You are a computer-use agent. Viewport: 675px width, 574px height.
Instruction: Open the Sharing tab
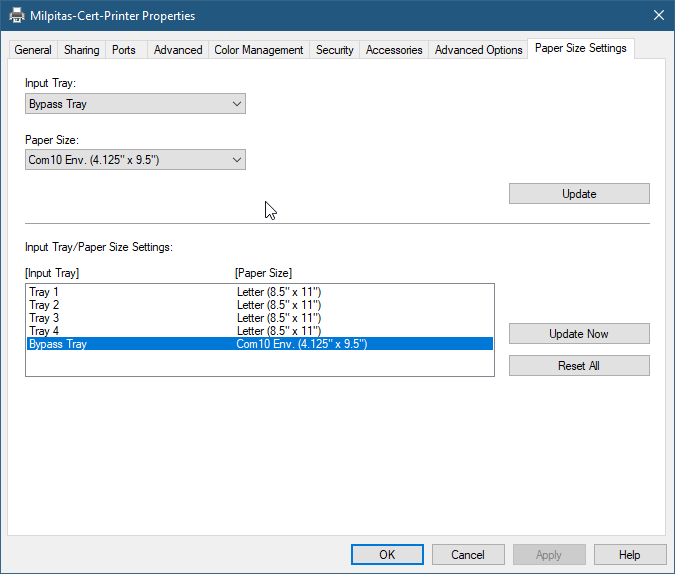[x=82, y=50]
